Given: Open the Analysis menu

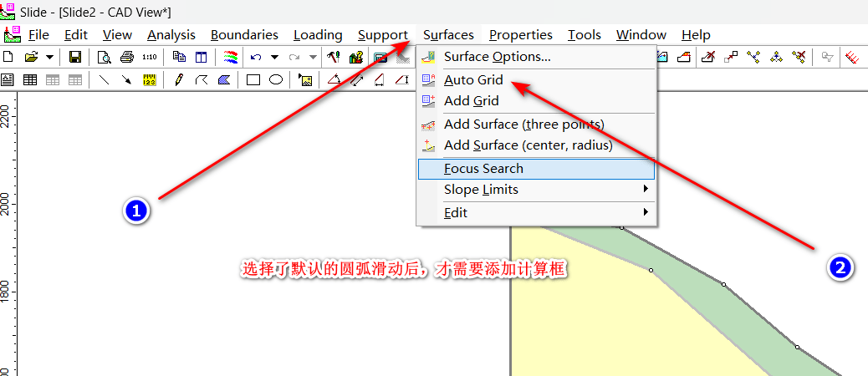Looking at the screenshot, I should coord(171,35).
